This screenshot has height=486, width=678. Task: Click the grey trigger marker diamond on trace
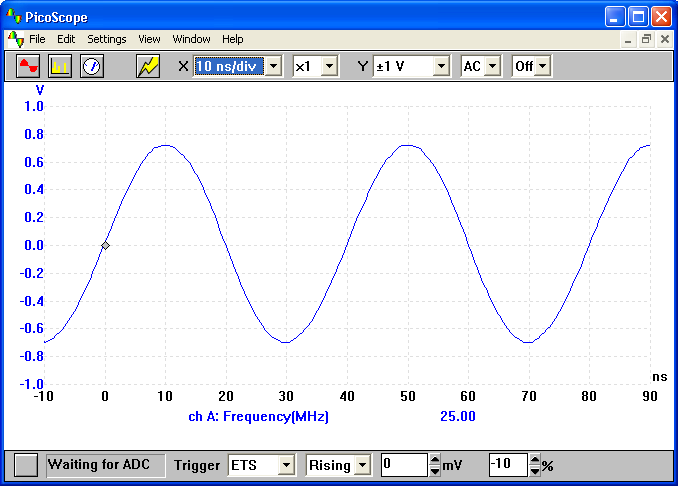coord(106,246)
